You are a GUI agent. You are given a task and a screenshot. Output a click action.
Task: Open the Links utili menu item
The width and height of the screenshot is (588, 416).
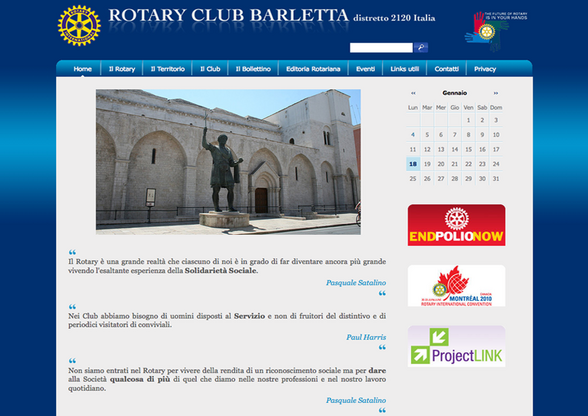[405, 69]
